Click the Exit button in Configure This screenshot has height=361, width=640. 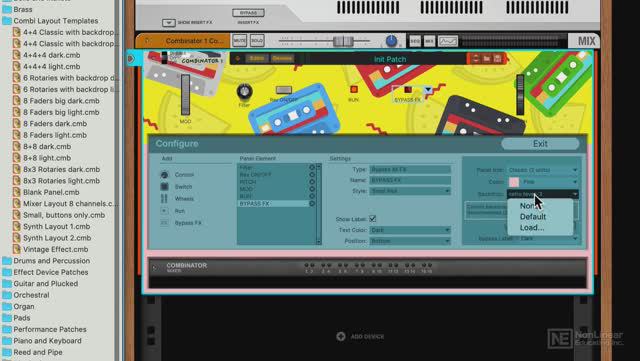pyautogui.click(x=540, y=144)
